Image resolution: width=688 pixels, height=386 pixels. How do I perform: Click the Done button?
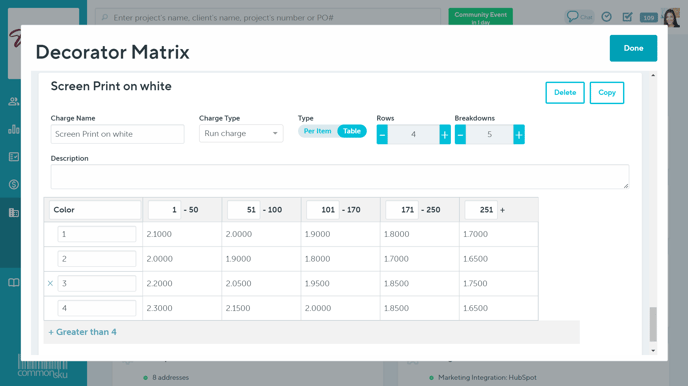(x=633, y=48)
